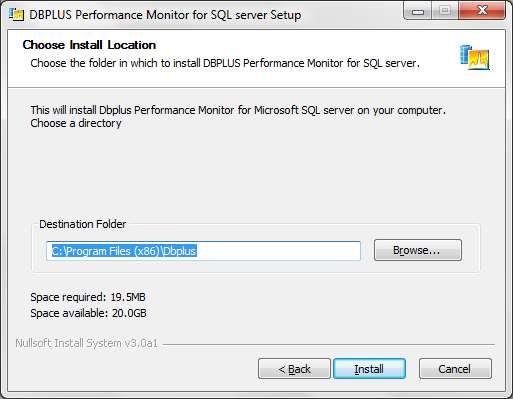Click the window title bar text
The height and width of the screenshot is (399, 513).
click(x=165, y=15)
